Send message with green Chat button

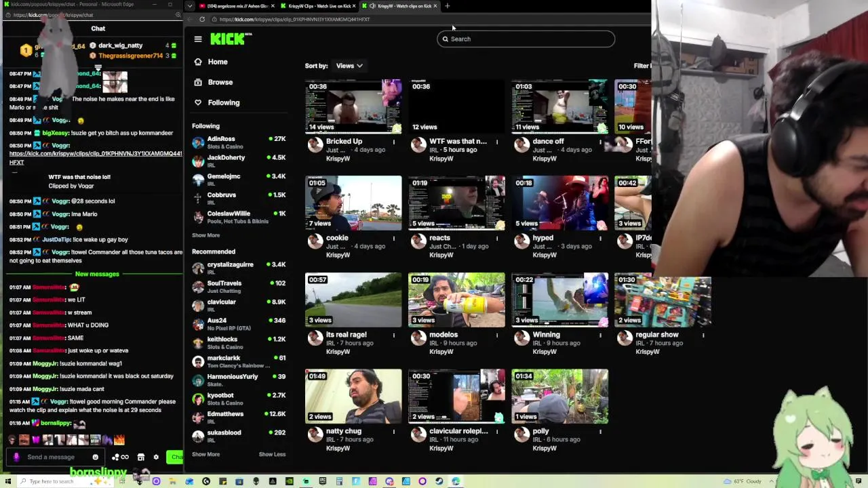pyautogui.click(x=175, y=457)
